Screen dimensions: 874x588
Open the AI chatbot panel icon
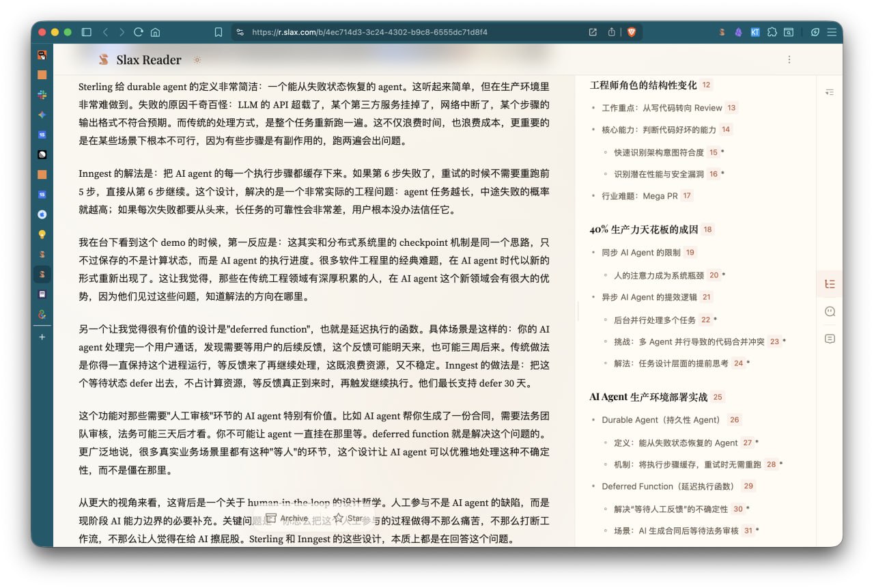830,311
